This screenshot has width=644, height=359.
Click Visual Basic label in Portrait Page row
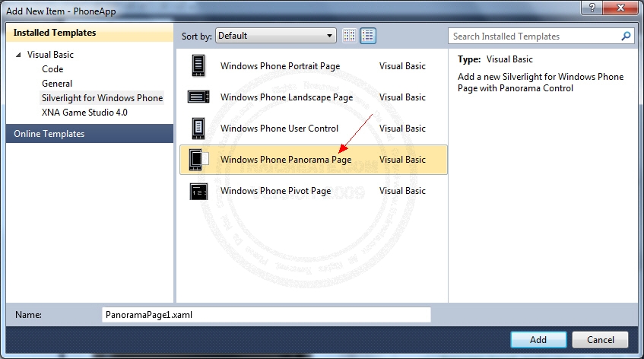(402, 66)
